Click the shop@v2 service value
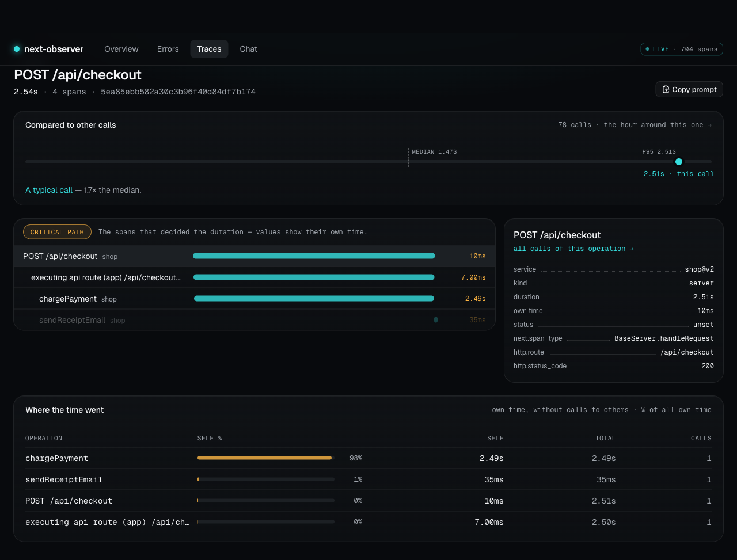This screenshot has width=737, height=560. coord(700,269)
